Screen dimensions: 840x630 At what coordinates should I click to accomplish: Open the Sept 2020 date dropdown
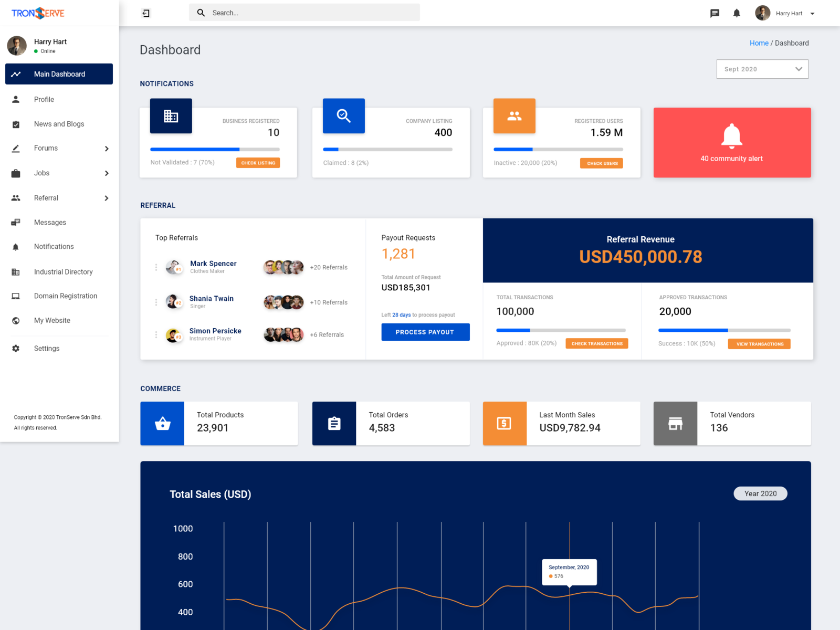coord(762,69)
